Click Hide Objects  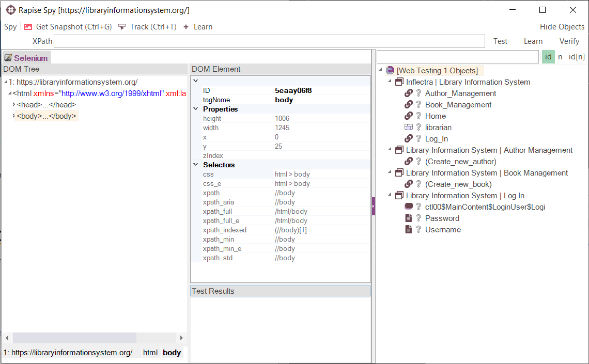coord(562,27)
